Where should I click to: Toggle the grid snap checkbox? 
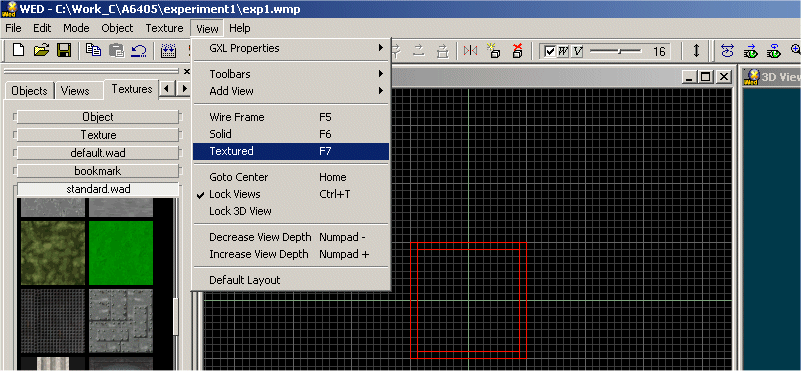550,51
